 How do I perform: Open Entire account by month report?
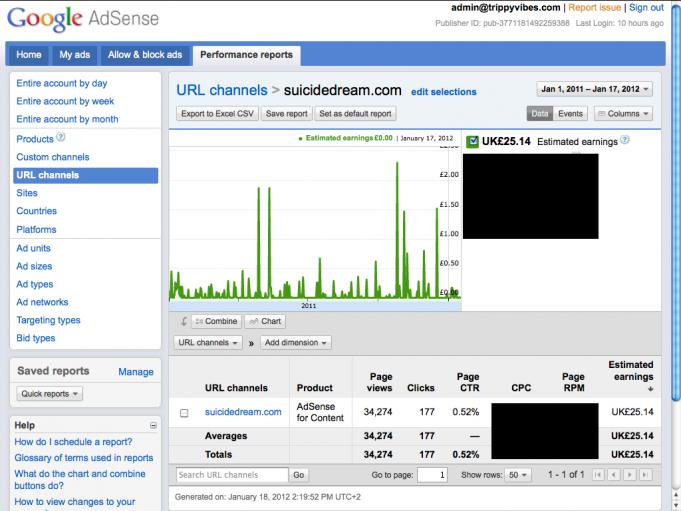pos(67,119)
